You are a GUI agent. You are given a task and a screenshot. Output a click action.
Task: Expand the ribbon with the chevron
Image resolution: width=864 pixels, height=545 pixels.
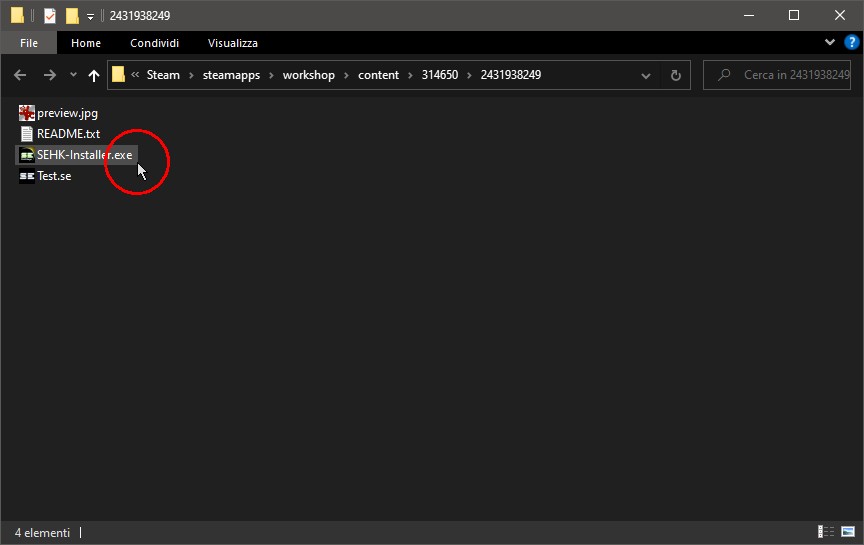coord(830,43)
